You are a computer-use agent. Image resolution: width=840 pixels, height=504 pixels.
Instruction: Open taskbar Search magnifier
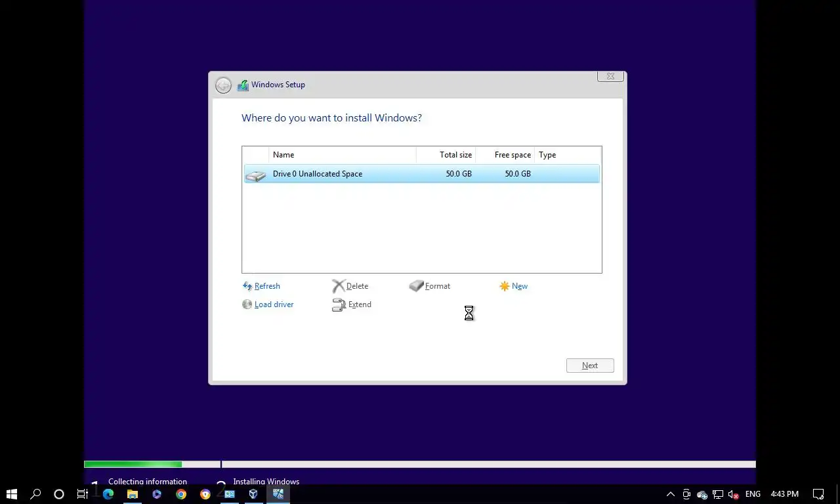point(35,494)
